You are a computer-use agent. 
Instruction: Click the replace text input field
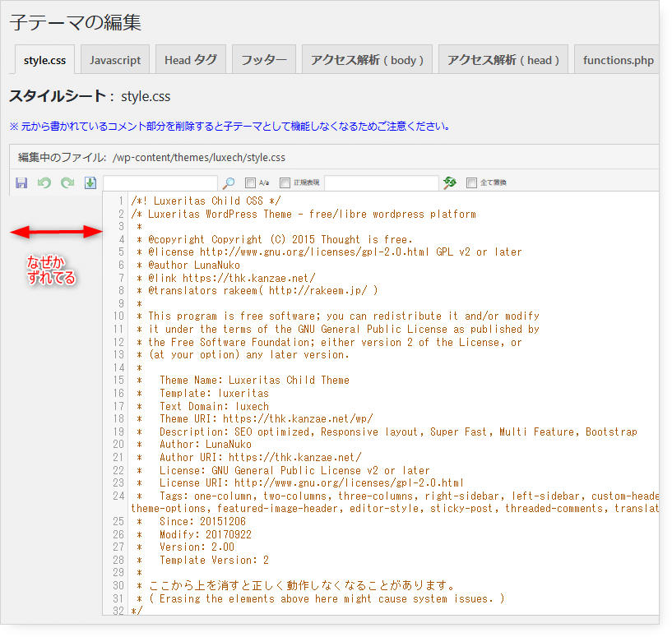click(x=381, y=182)
